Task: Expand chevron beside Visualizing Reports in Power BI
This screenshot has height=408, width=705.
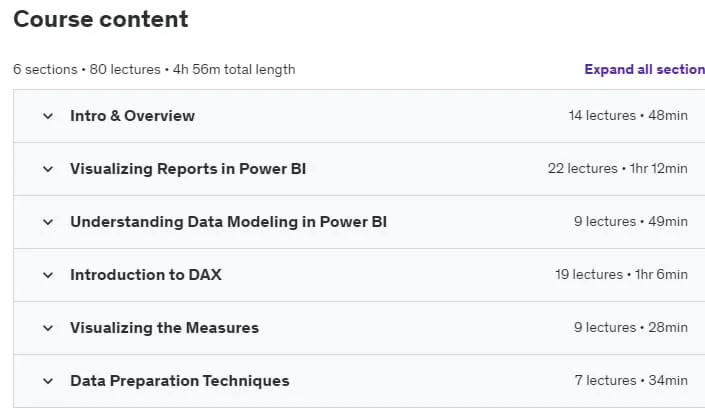Action: pyautogui.click(x=48, y=169)
